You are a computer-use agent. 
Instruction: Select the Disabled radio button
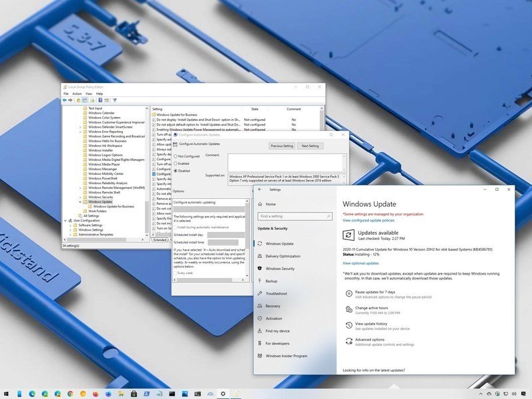coord(176,171)
